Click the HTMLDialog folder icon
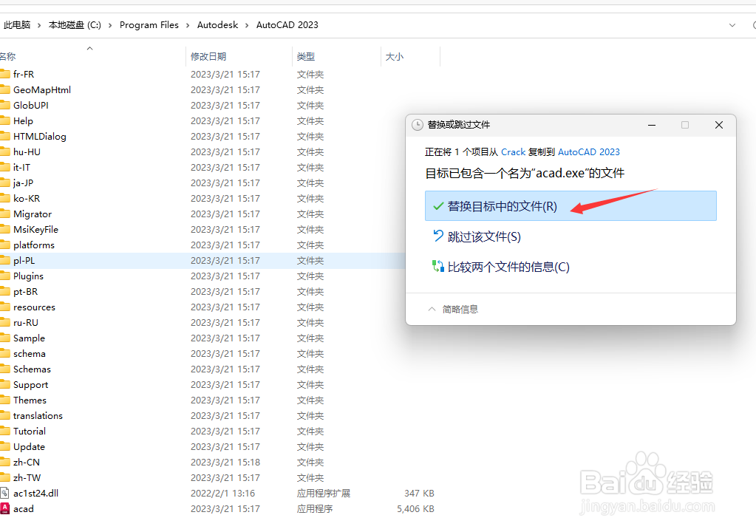The width and height of the screenshot is (756, 532). (5, 137)
